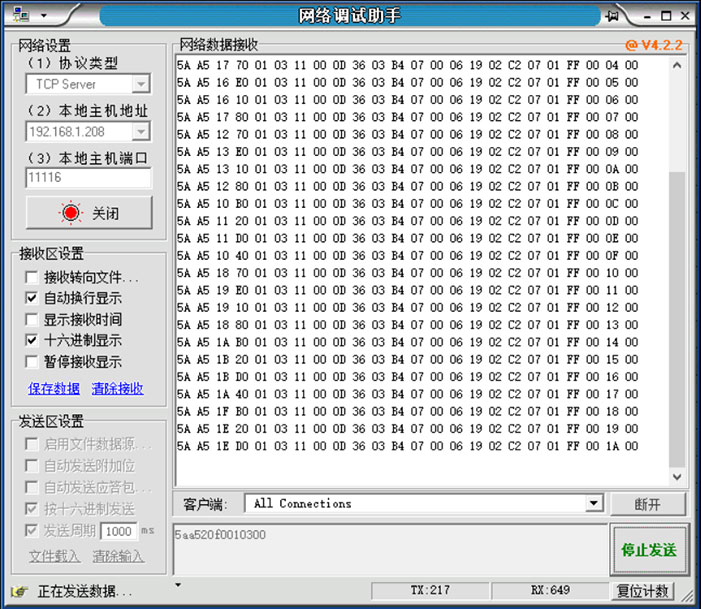
Task: Click the 清除接收 link
Action: pos(118,388)
